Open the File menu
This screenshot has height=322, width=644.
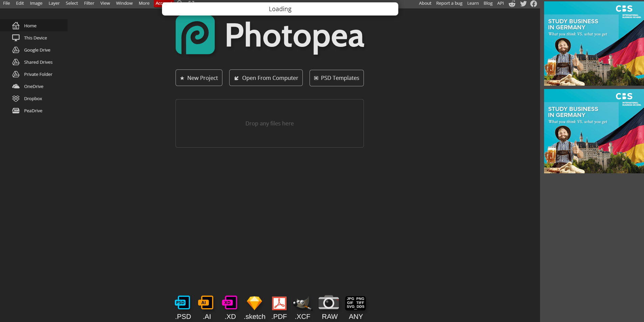(x=6, y=3)
